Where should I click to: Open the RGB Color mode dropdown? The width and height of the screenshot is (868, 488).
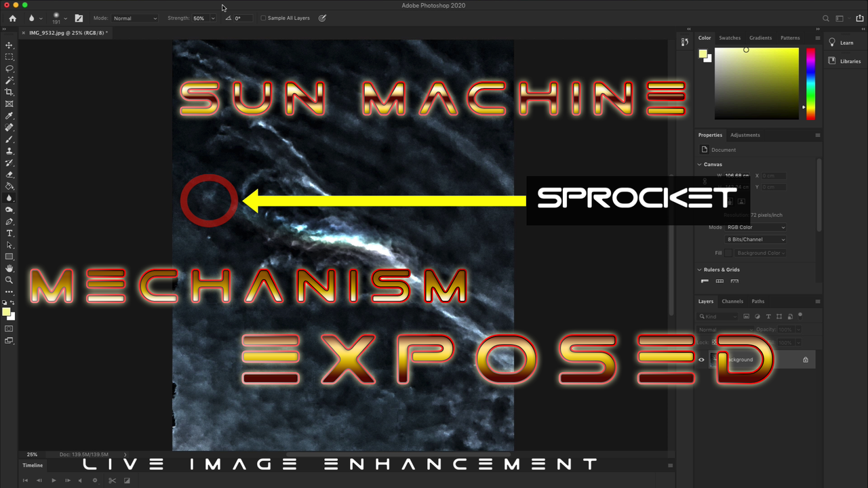coord(755,227)
